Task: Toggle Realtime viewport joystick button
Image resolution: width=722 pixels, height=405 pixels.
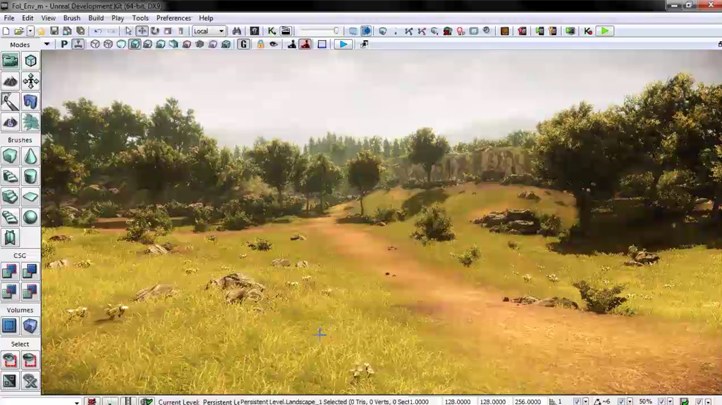Action: [x=78, y=44]
